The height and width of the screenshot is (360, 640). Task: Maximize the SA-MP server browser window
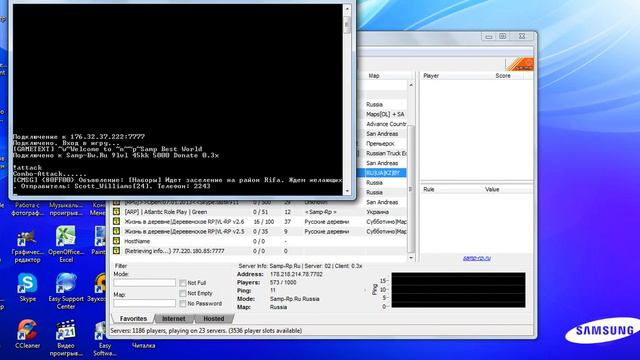503,36
